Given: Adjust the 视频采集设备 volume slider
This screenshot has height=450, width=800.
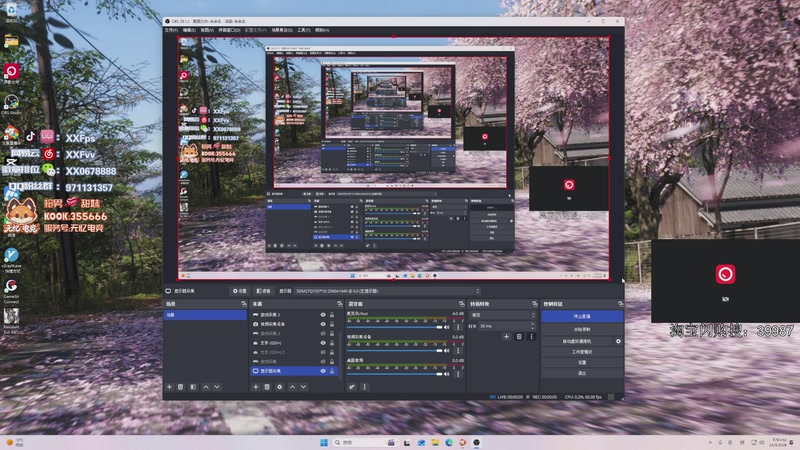Looking at the screenshot, I should point(394,351).
